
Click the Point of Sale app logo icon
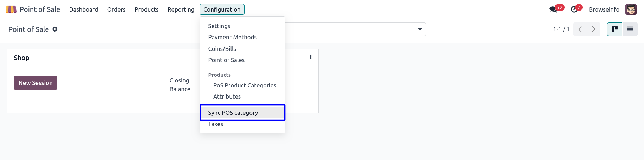click(11, 9)
